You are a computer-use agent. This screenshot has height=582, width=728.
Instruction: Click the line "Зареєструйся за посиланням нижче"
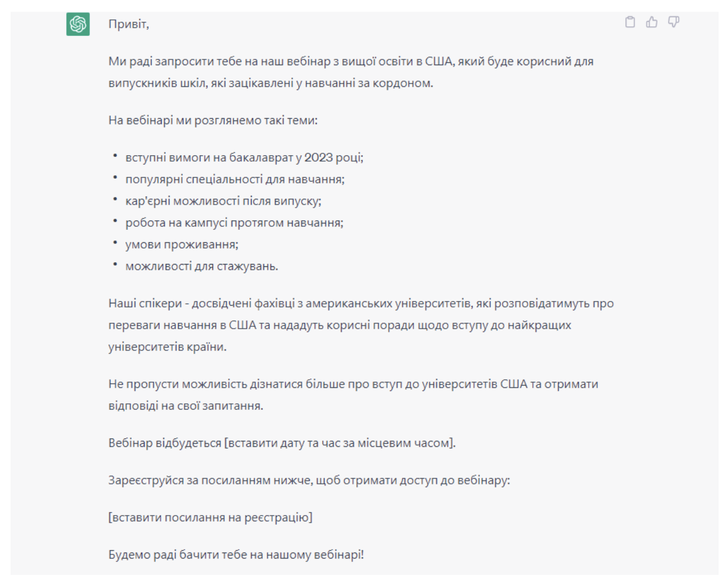coord(309,480)
